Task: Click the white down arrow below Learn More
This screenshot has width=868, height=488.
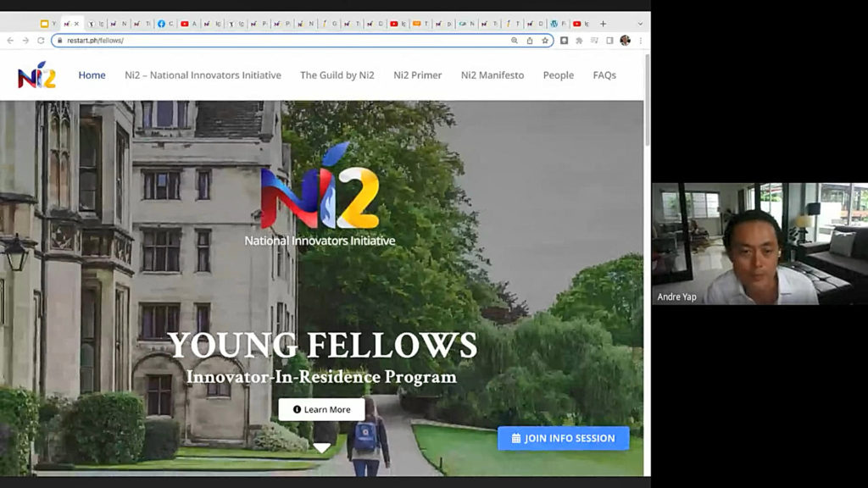Action: (x=321, y=447)
